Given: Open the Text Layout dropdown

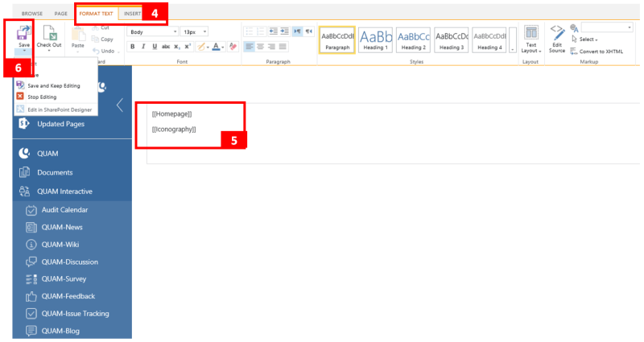Looking at the screenshot, I should pyautogui.click(x=531, y=39).
